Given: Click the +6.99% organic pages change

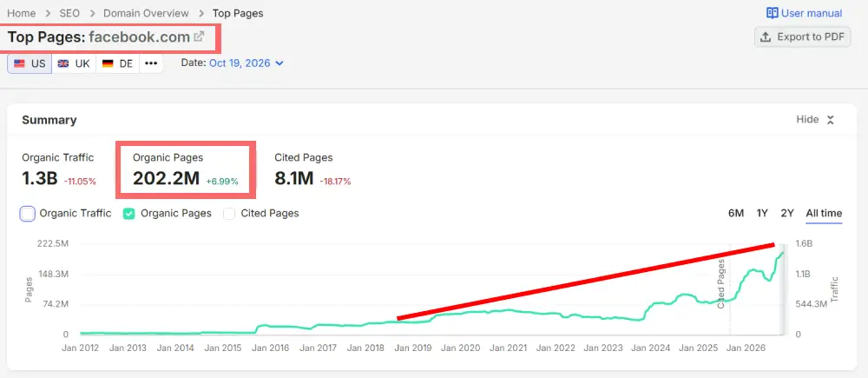Looking at the screenshot, I should pyautogui.click(x=222, y=182).
